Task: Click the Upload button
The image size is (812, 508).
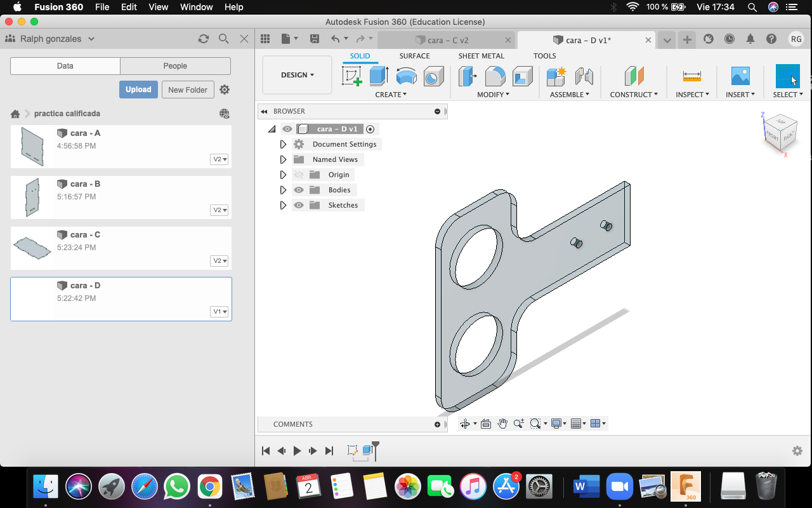Action: [x=138, y=90]
